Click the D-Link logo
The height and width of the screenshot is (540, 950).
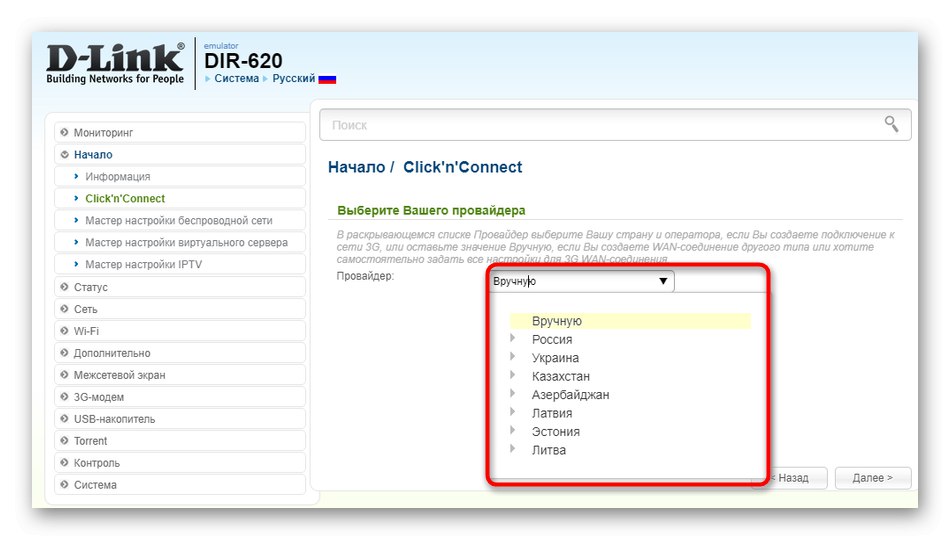(x=115, y=64)
